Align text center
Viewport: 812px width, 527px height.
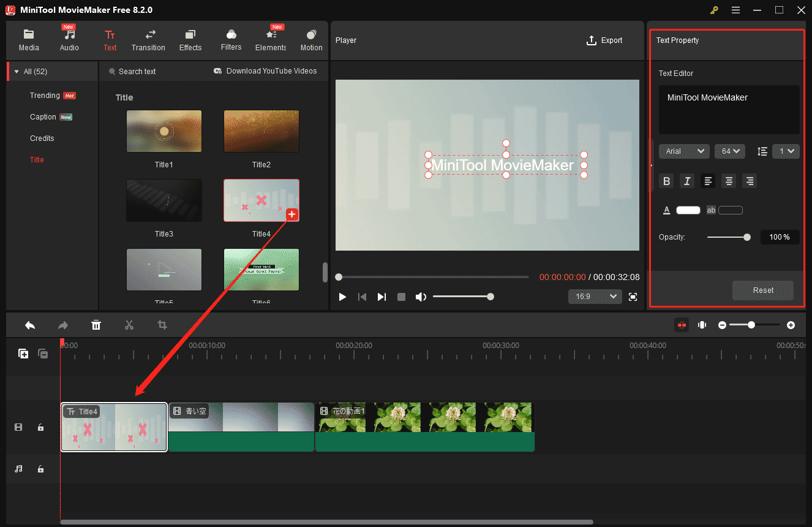(729, 181)
